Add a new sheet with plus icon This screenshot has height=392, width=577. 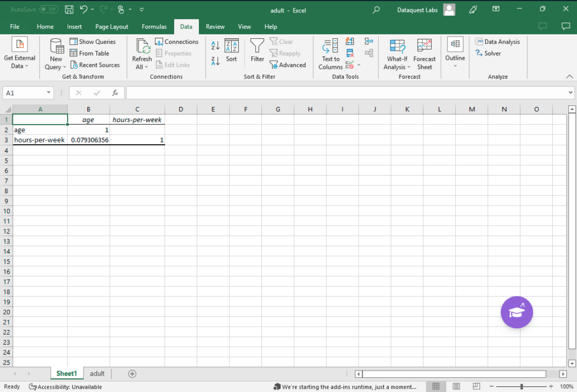click(132, 373)
